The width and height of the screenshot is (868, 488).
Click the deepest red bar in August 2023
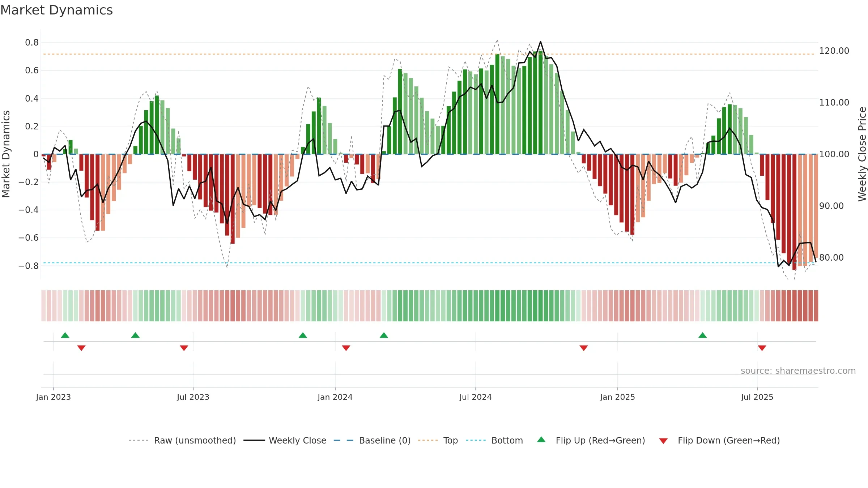pyautogui.click(x=233, y=199)
